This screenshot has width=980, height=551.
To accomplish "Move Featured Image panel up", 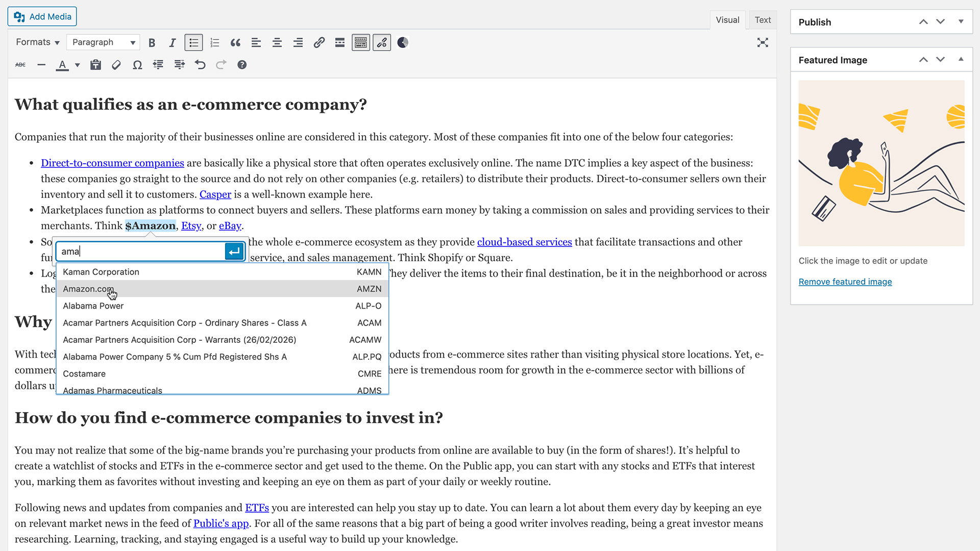I will (923, 60).
